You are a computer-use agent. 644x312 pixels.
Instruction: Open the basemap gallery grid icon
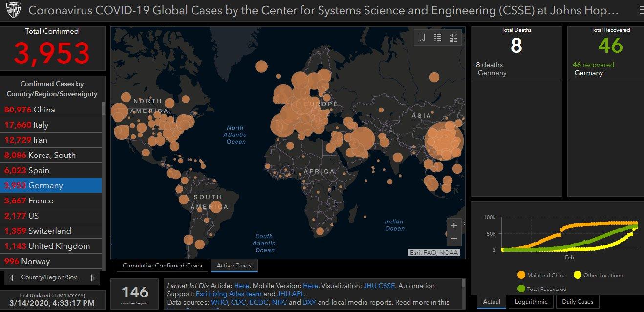click(453, 38)
